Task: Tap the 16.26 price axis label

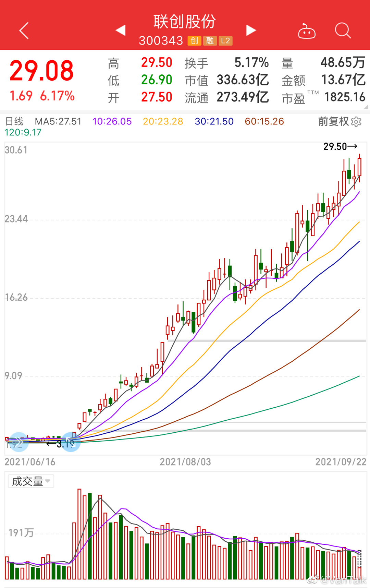Action: coord(16,297)
